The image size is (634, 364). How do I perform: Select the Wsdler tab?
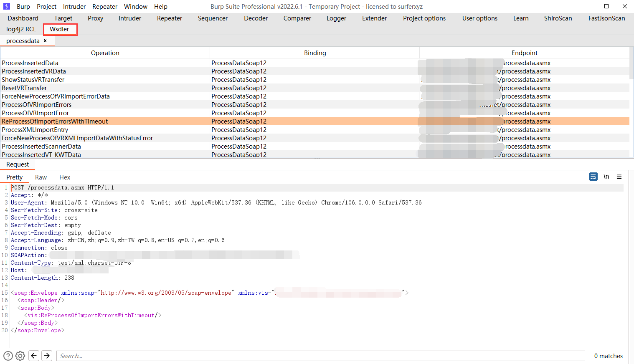pos(59,29)
